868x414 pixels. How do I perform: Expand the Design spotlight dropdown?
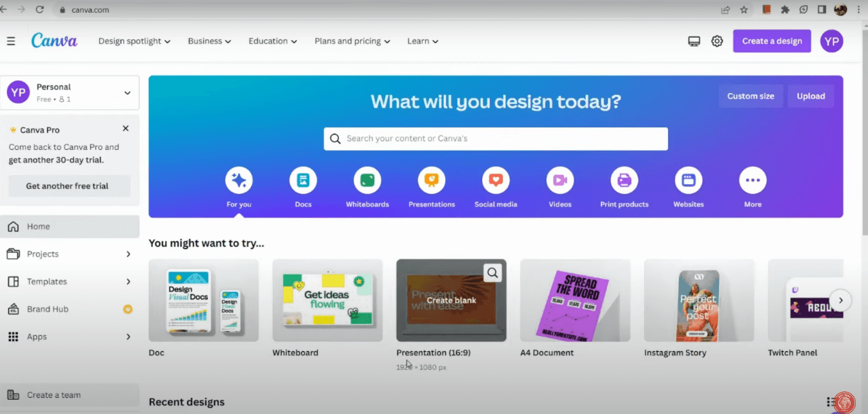point(134,41)
